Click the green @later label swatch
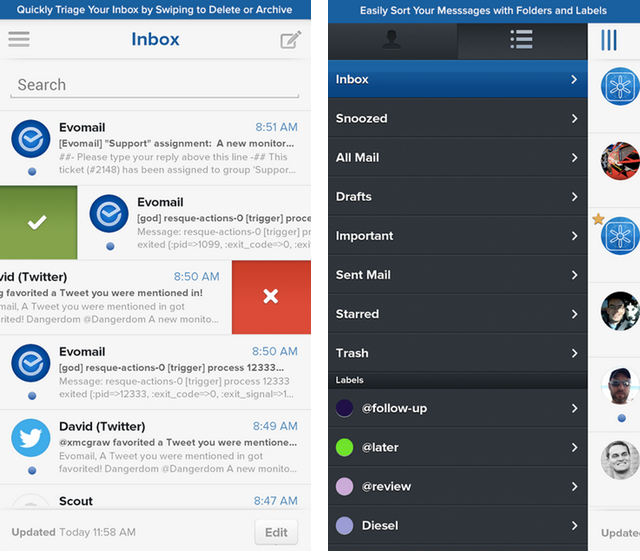The width and height of the screenshot is (640, 560). click(345, 447)
